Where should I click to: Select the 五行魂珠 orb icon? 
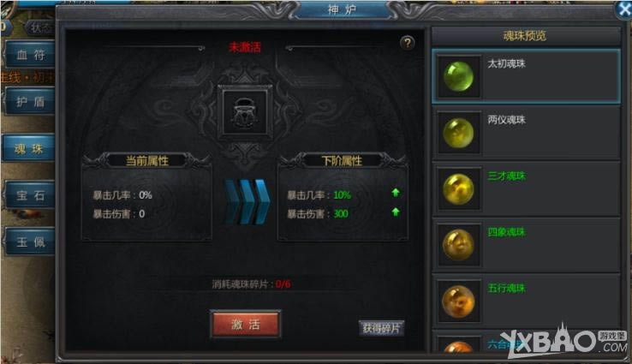pyautogui.click(x=458, y=301)
